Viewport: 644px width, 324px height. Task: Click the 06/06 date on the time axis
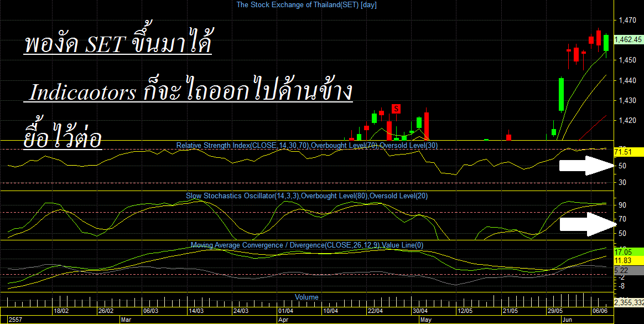[x=600, y=311]
